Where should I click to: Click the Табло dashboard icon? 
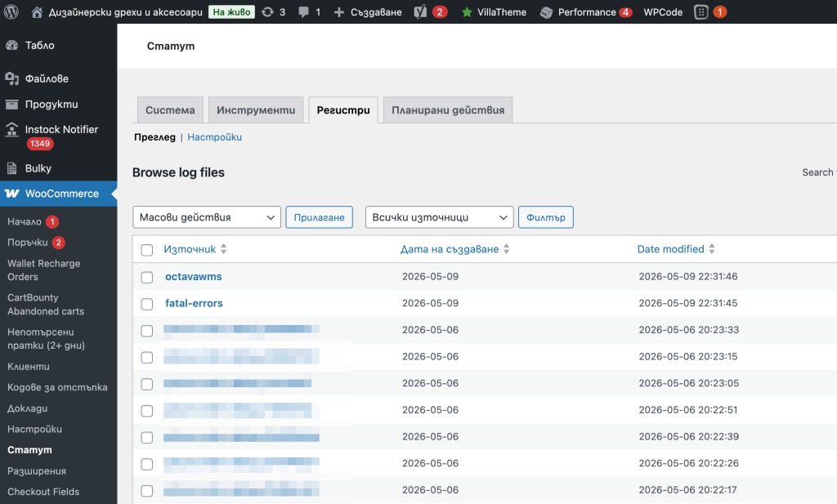(11, 45)
